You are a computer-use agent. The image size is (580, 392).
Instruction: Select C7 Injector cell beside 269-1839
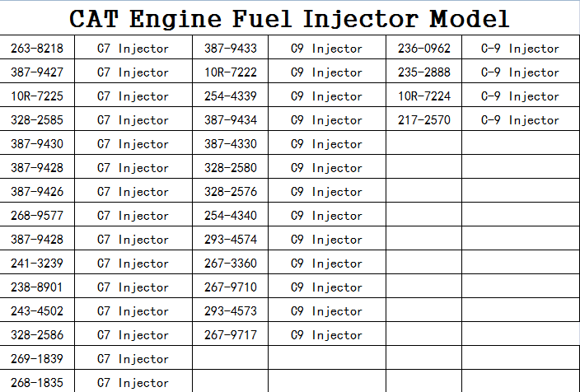133,359
